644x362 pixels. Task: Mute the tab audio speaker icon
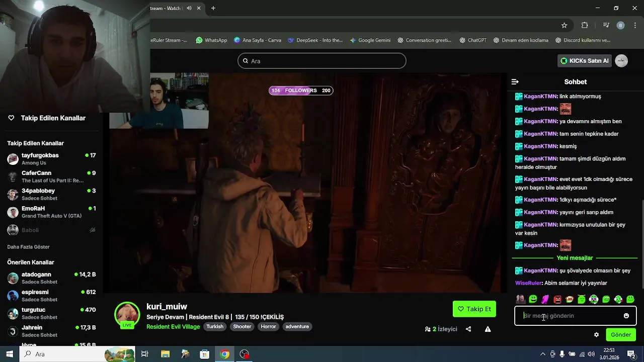coord(189,8)
